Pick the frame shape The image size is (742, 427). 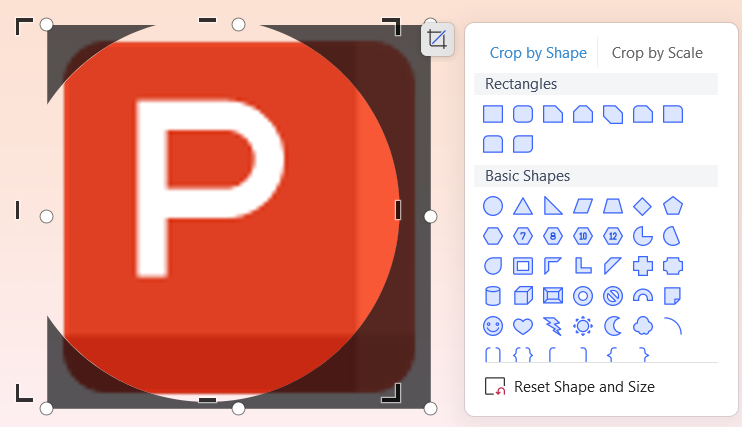(523, 266)
